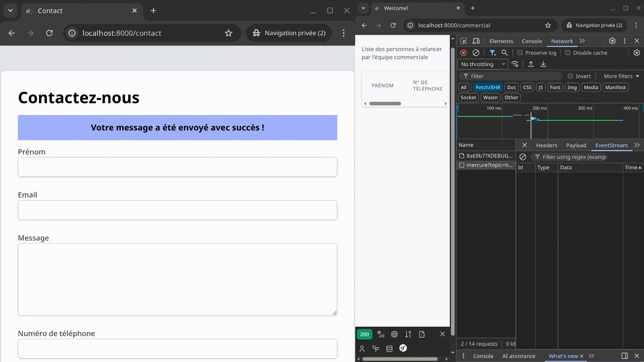Click the import HAR upload icon
Screen dimensions: 644x362
click(x=531, y=64)
